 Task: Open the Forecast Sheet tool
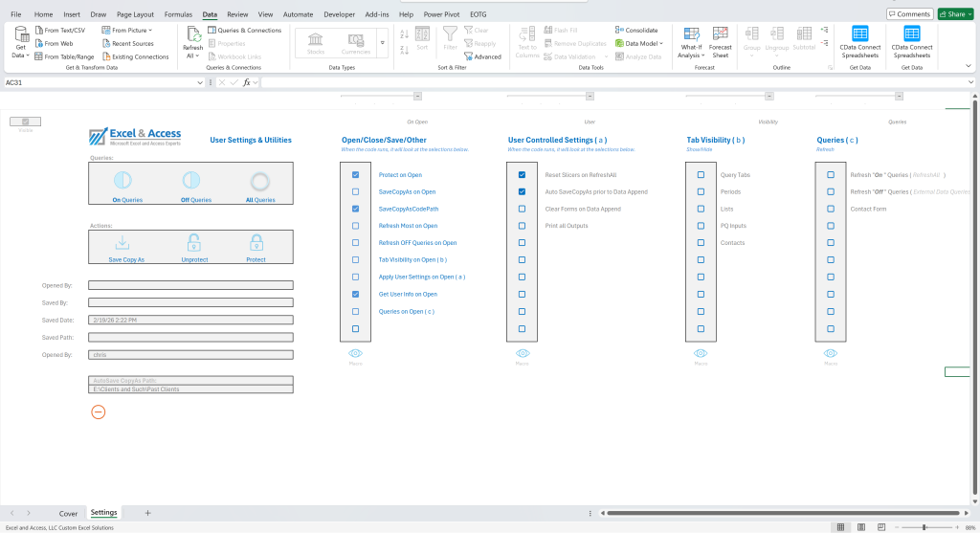point(720,42)
